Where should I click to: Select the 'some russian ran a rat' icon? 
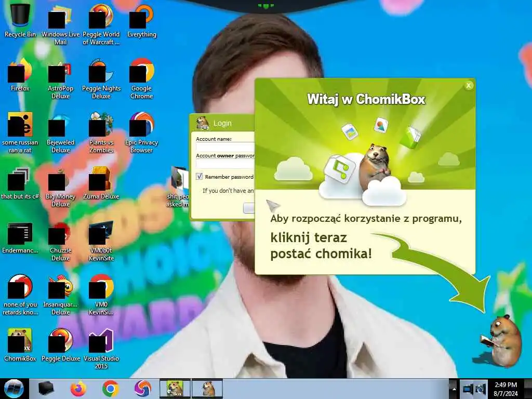(20, 132)
